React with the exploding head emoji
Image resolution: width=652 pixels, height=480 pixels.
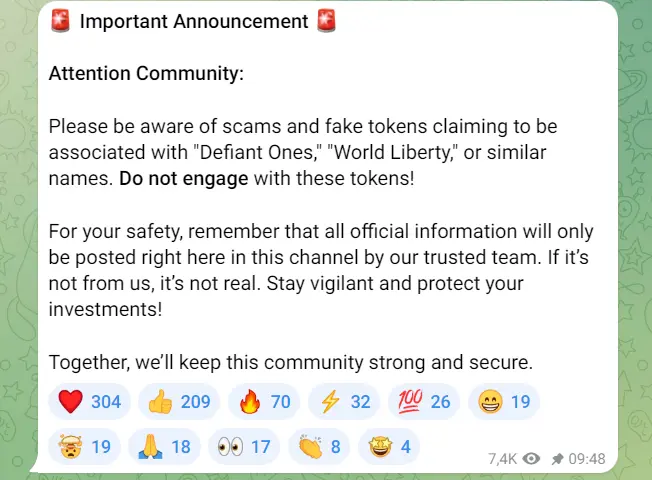pyautogui.click(x=84, y=446)
